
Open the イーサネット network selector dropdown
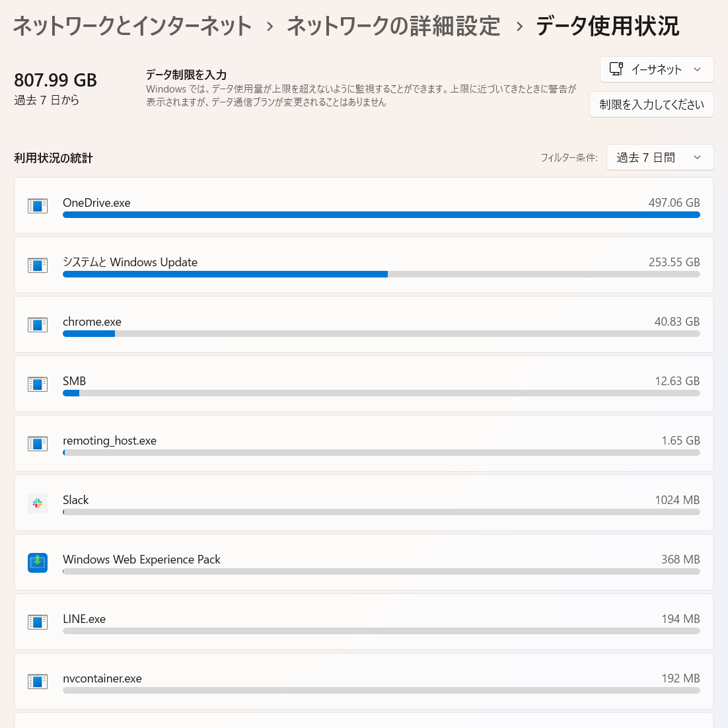pyautogui.click(x=656, y=69)
